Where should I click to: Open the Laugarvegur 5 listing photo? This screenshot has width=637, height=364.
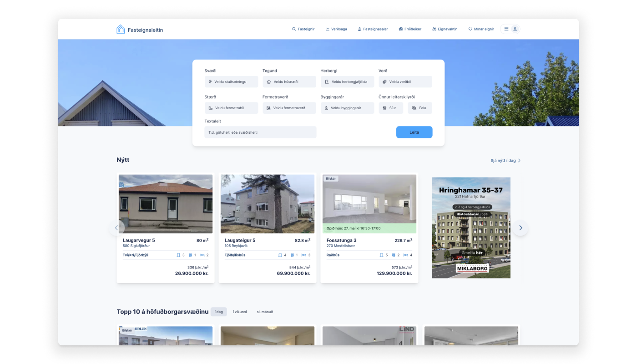(x=166, y=204)
